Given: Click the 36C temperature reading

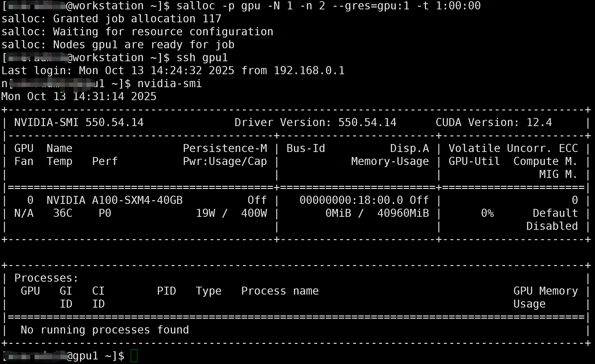Looking at the screenshot, I should [62, 213].
